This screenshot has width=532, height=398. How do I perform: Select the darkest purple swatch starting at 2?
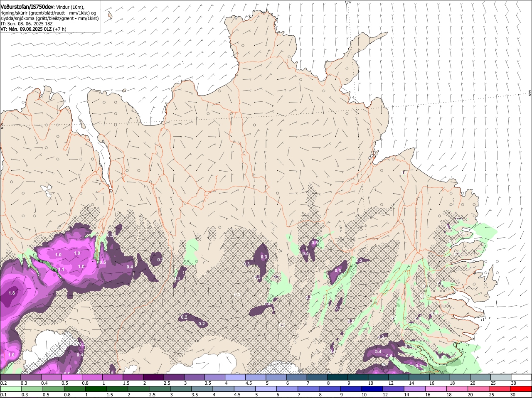pyautogui.click(x=153, y=377)
